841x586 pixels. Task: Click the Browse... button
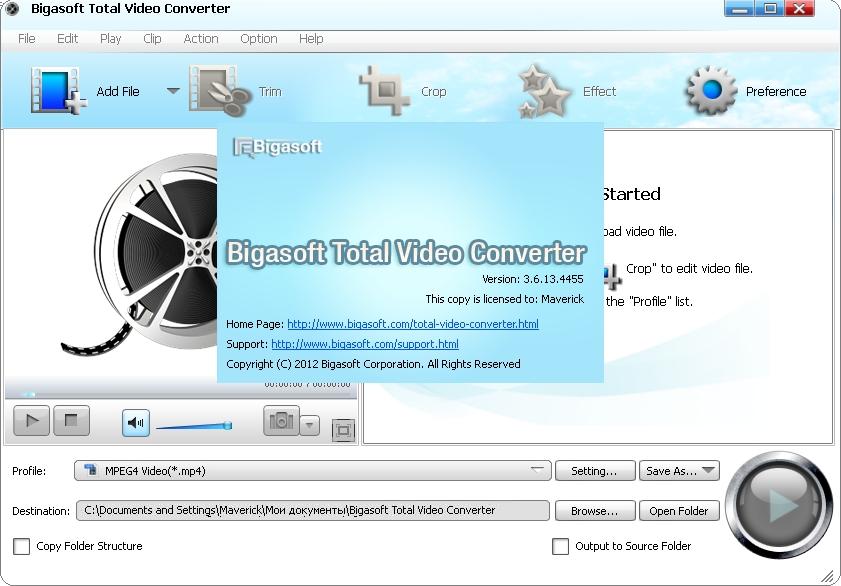click(x=595, y=511)
